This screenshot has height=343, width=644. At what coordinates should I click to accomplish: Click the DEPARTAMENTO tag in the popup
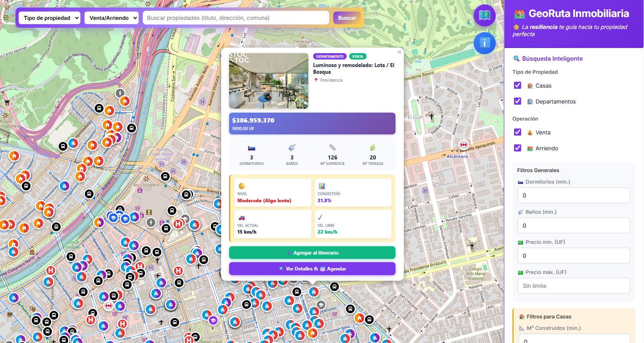[x=330, y=57]
